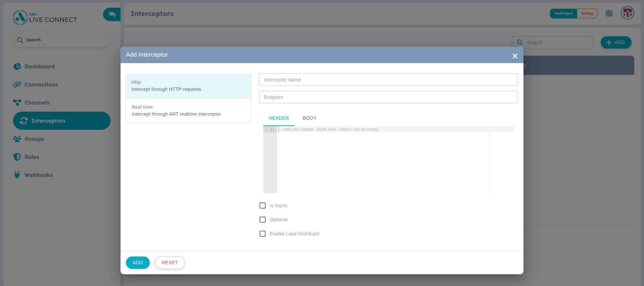Check Enable Load Distributor
The width and height of the screenshot is (644, 286).
263,234
